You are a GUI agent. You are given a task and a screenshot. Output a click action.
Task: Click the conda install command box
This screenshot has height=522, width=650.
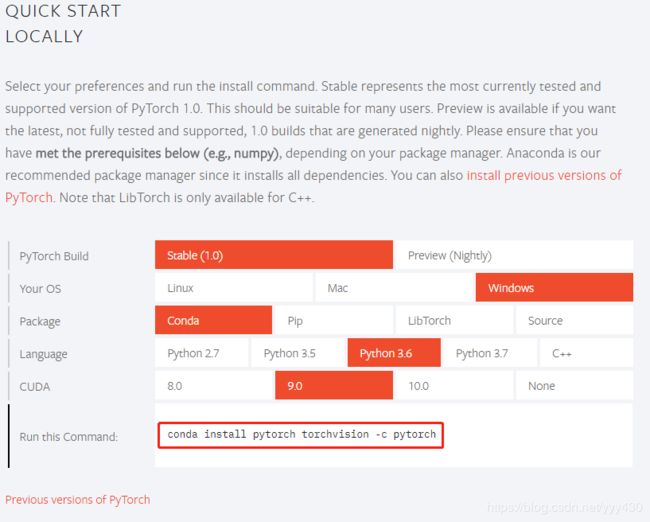coord(301,435)
